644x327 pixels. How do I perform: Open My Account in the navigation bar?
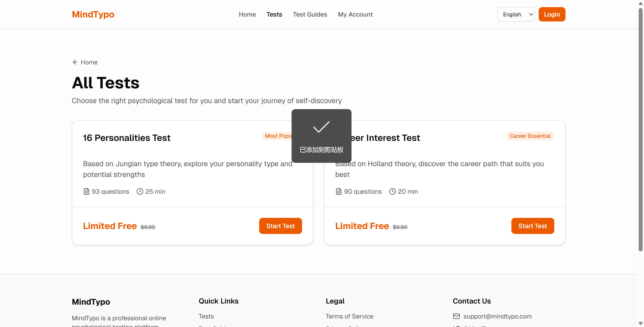tap(355, 14)
